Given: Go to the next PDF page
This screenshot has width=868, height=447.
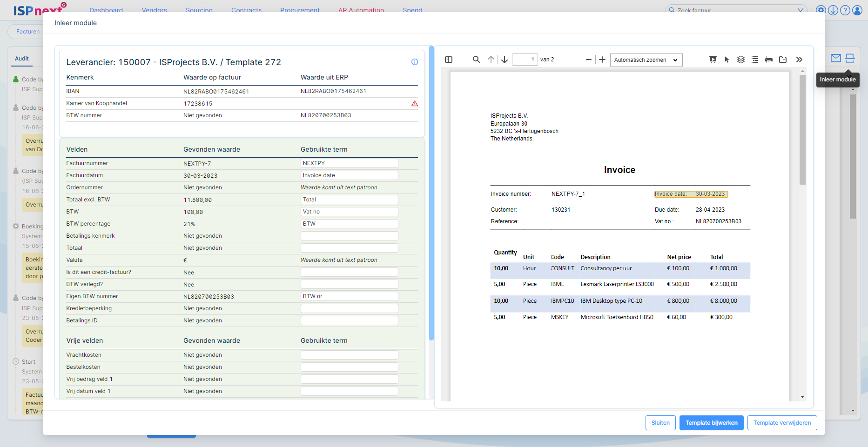Looking at the screenshot, I should point(505,60).
